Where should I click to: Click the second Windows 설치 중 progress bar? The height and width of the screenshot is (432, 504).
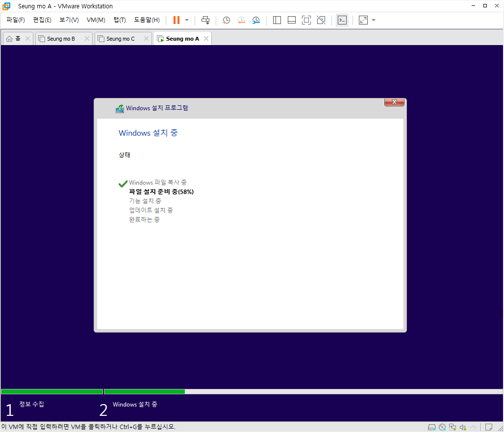[303, 391]
